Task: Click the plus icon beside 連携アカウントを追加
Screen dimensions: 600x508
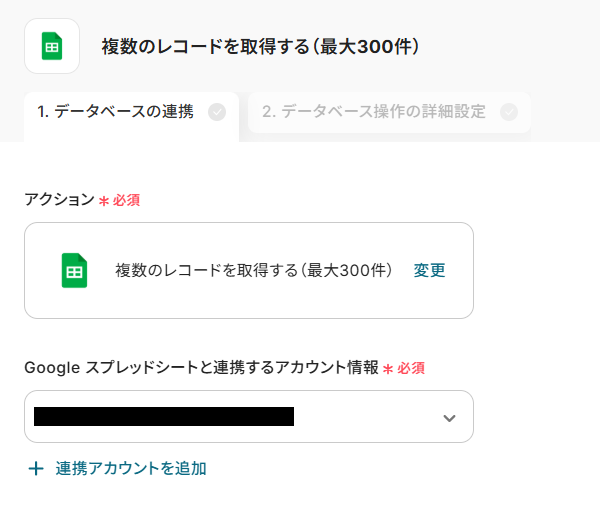Action: pyautogui.click(x=36, y=468)
